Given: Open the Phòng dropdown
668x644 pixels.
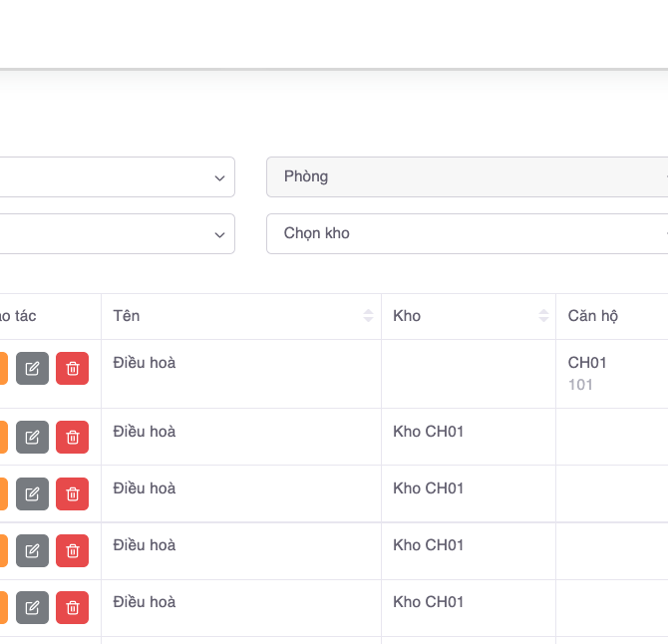Looking at the screenshot, I should coord(467,176).
